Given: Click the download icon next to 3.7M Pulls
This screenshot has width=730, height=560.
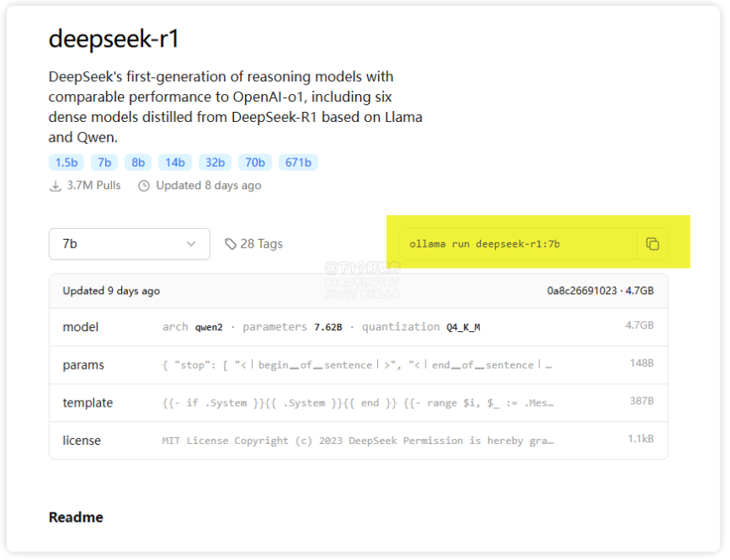Looking at the screenshot, I should 56,186.
